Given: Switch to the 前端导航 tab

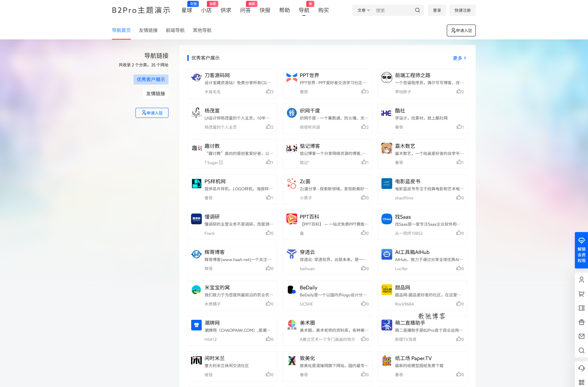Looking at the screenshot, I should click(175, 30).
